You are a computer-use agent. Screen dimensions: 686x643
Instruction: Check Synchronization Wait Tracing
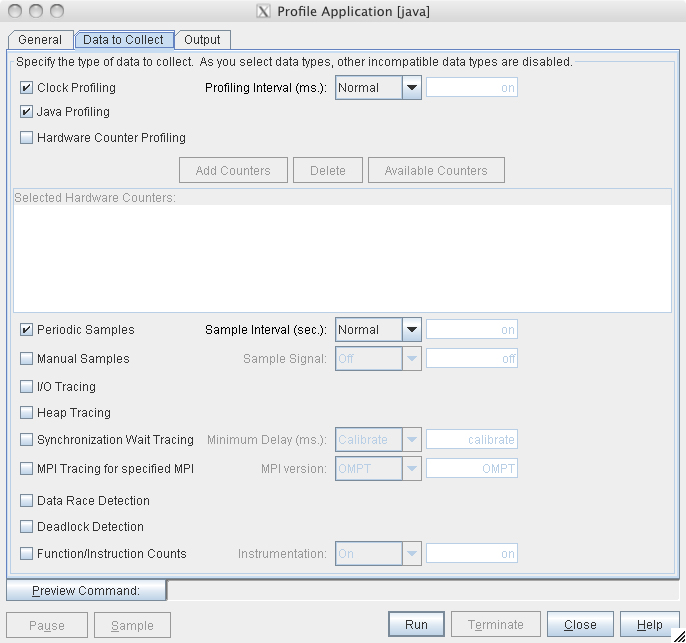point(26,439)
